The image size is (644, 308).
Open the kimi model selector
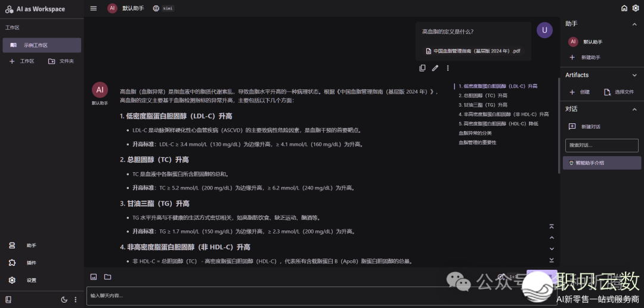click(163, 8)
